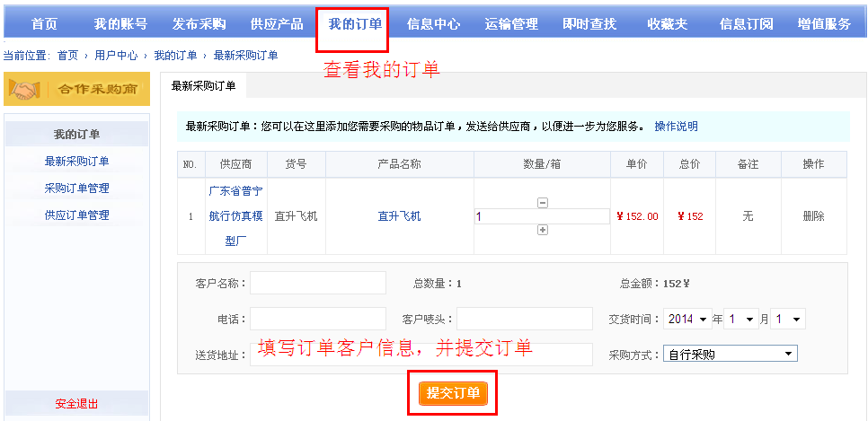868x421 pixels.
Task: Click the 送货地址 input field
Action: (x=421, y=355)
